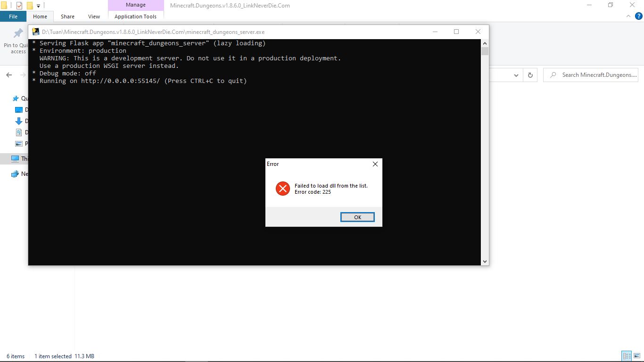Switch to the View ribbon tab
This screenshot has width=644, height=362.
tap(93, 16)
